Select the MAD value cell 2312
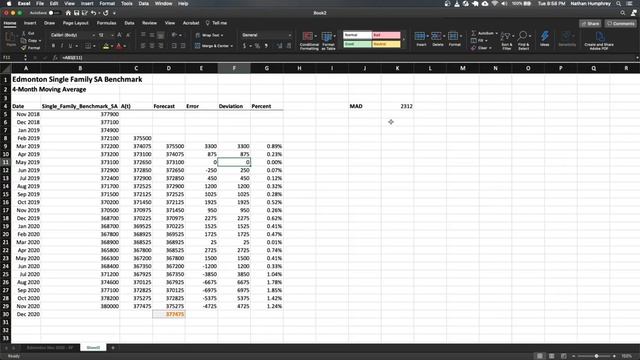 pos(397,106)
